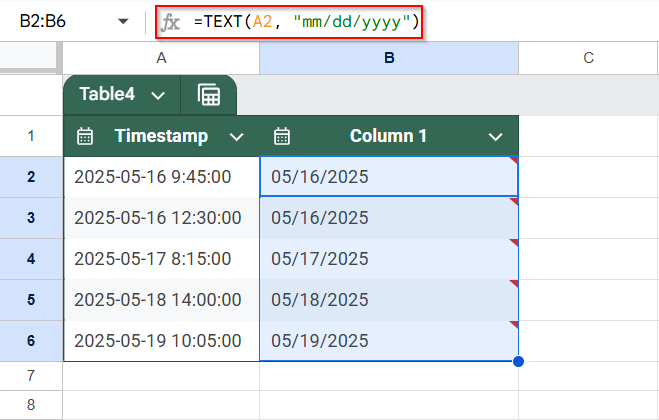Click the blue fill handle on the selection
659x420 pixels.
click(x=518, y=361)
